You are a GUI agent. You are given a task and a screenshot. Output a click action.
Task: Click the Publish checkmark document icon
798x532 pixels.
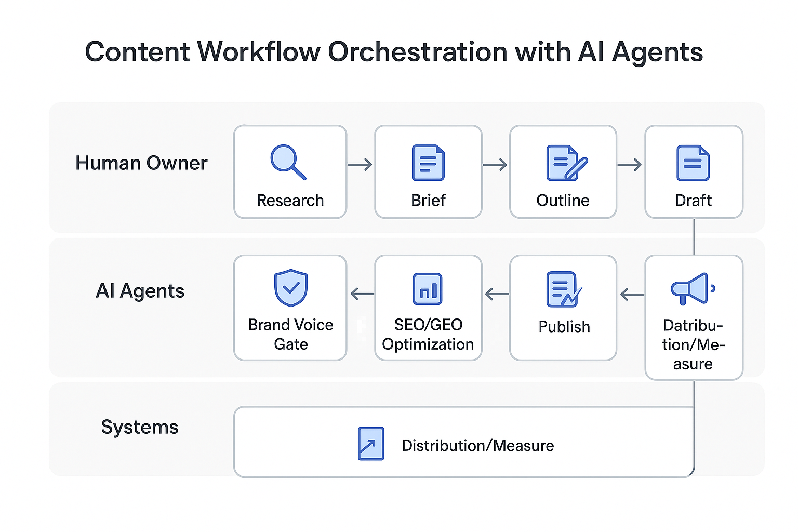point(563,288)
